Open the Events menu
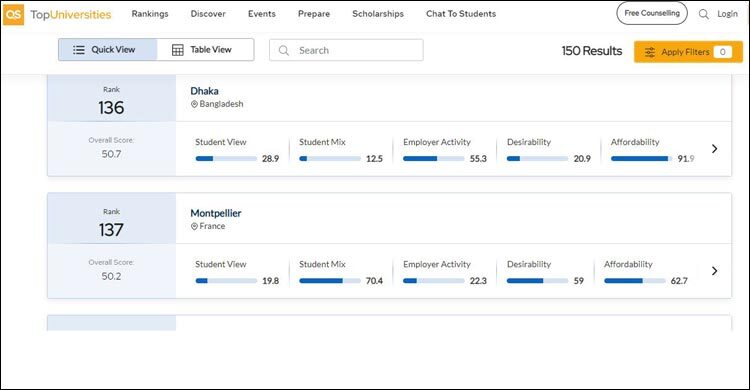 262,14
